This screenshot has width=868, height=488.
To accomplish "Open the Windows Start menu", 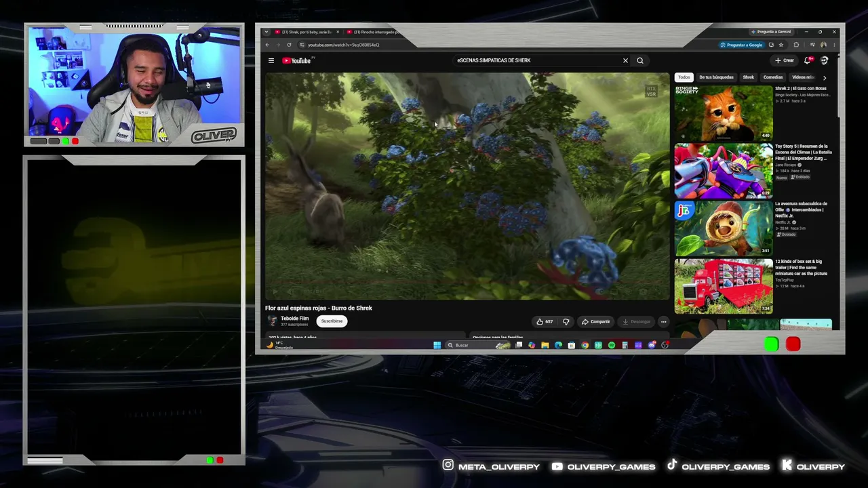I will click(x=437, y=345).
